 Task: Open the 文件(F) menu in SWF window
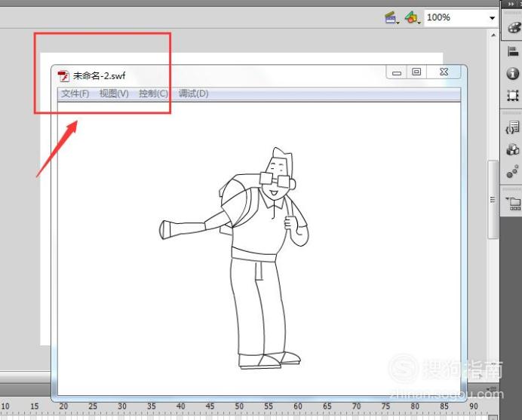pos(75,94)
